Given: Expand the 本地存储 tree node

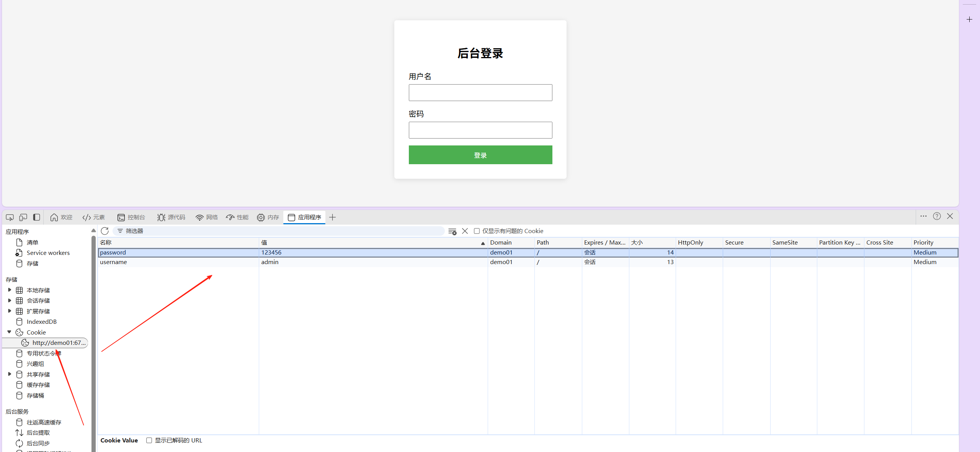Looking at the screenshot, I should [10, 290].
